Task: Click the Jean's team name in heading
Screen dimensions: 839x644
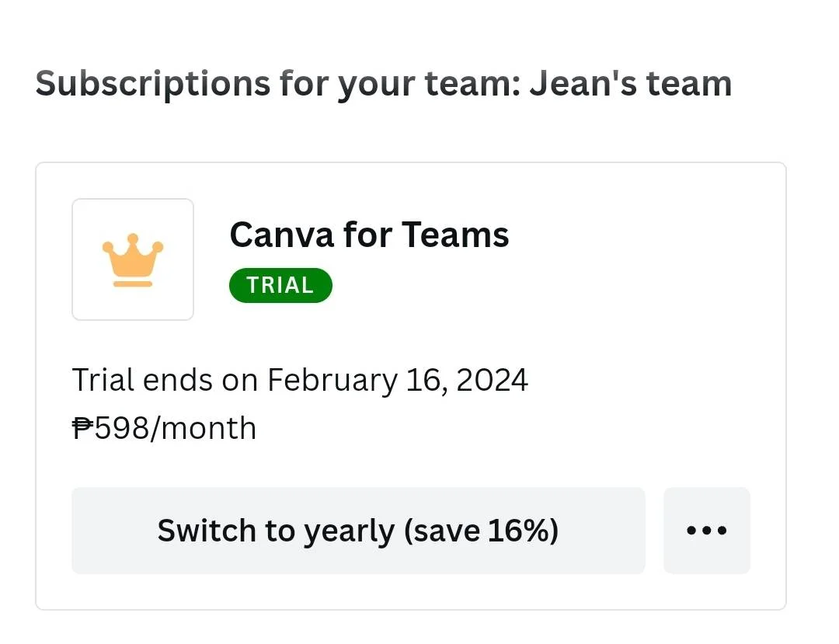Action: (630, 84)
